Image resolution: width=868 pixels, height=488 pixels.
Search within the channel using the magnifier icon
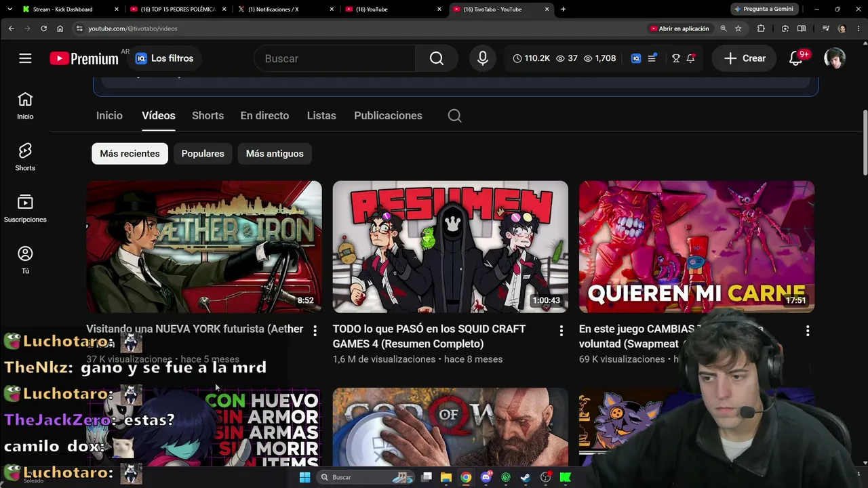pyautogui.click(x=454, y=116)
